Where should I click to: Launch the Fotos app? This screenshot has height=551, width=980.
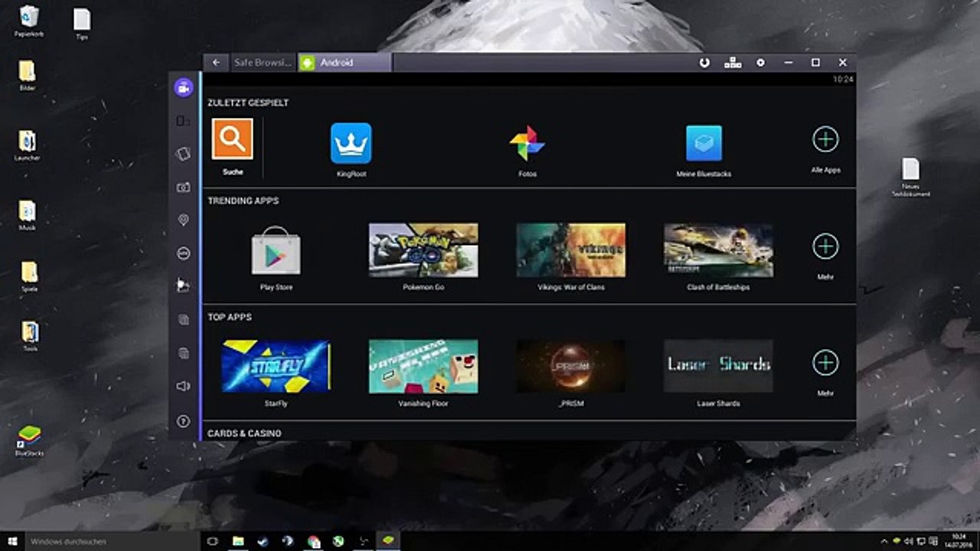(527, 144)
